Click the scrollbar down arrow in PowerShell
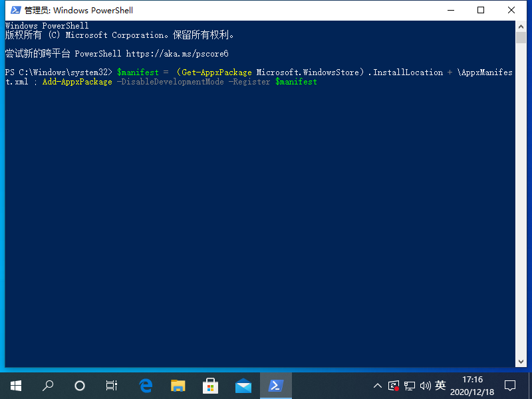The height and width of the screenshot is (399, 532). point(521,361)
